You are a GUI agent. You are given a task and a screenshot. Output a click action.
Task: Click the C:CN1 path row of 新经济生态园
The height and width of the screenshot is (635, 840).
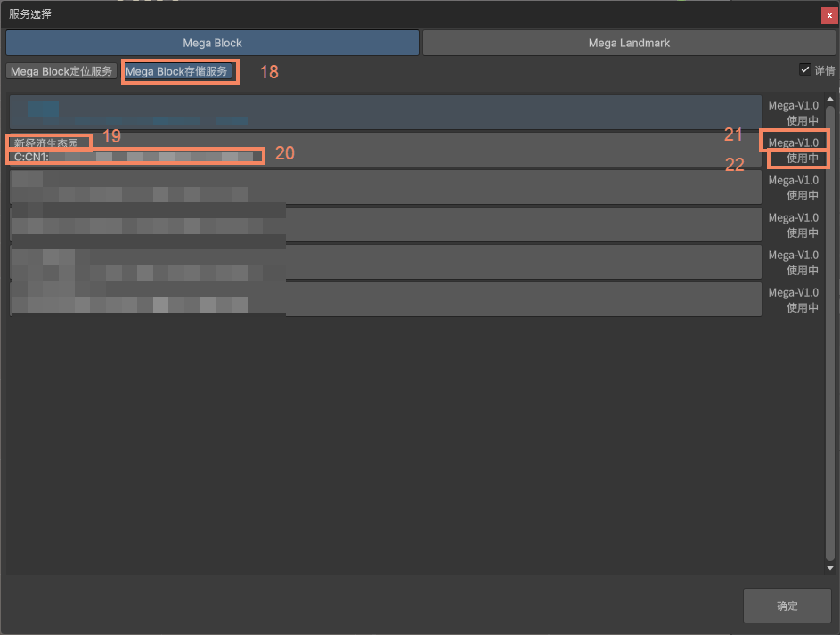pos(134,155)
